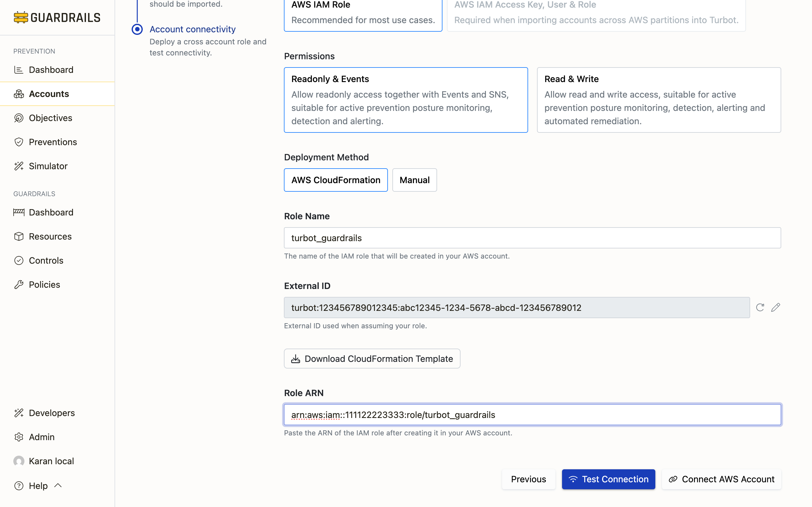Click the Guardrails logo icon
Screen dimensions: 812x507
[x=21, y=17]
